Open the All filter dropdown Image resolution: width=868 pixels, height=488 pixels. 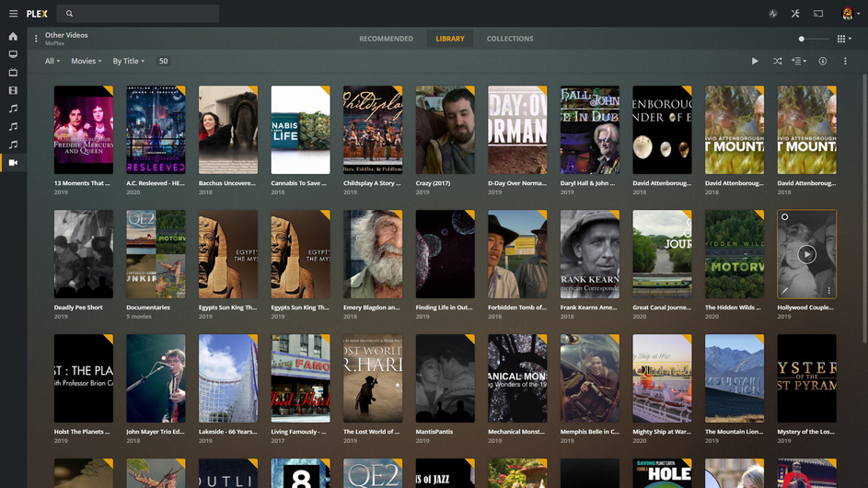(x=52, y=61)
